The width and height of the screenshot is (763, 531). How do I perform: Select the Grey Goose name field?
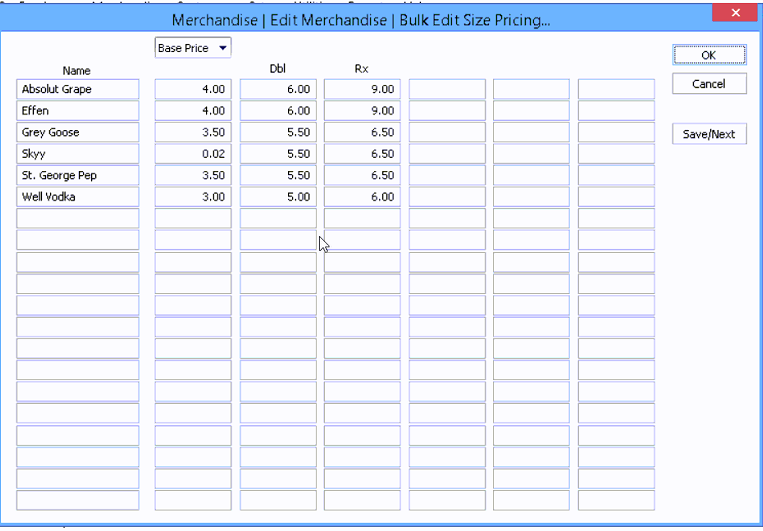tap(78, 132)
